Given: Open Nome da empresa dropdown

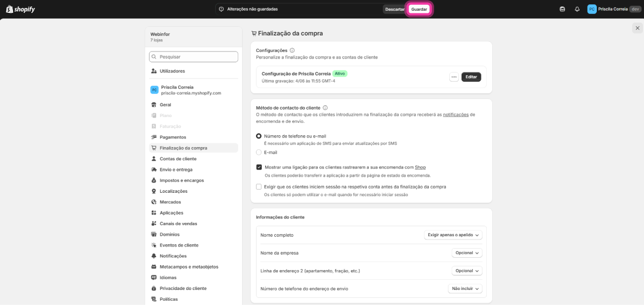Looking at the screenshot, I should [467, 253].
